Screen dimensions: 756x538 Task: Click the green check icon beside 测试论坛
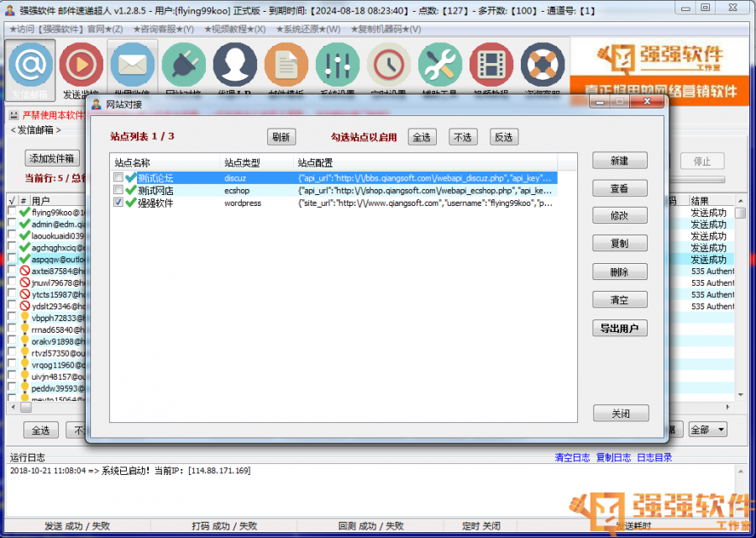pos(130,178)
